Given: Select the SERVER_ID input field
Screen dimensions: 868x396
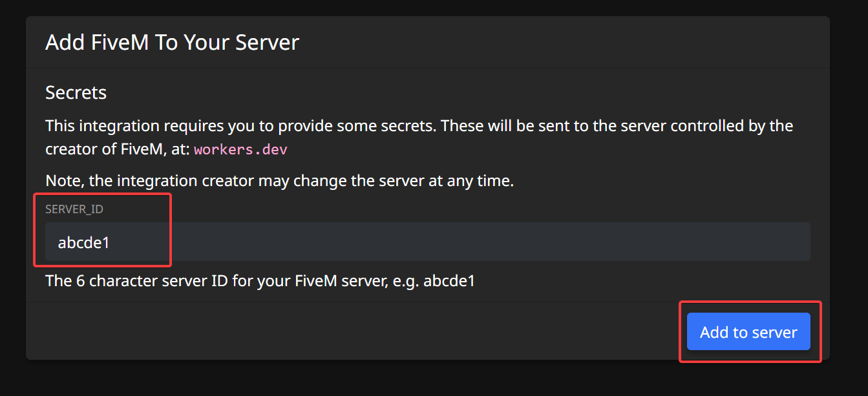Looking at the screenshot, I should (259, 242).
